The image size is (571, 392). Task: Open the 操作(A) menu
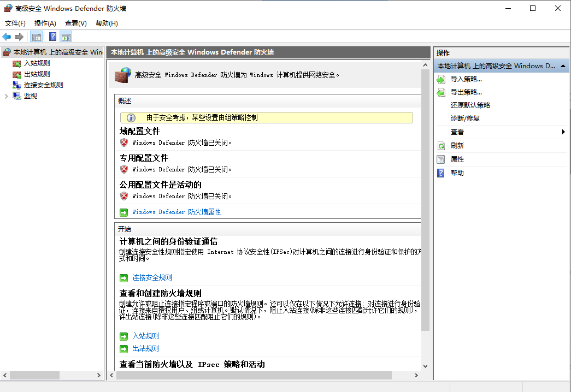(x=45, y=23)
